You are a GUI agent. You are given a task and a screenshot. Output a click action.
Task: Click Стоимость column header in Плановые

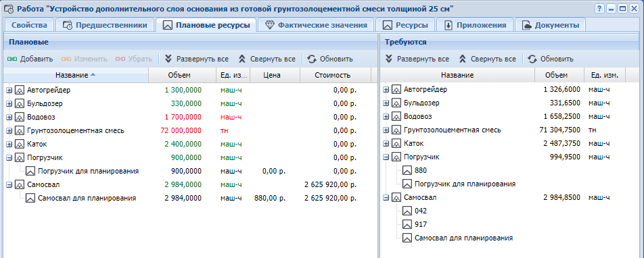335,75
